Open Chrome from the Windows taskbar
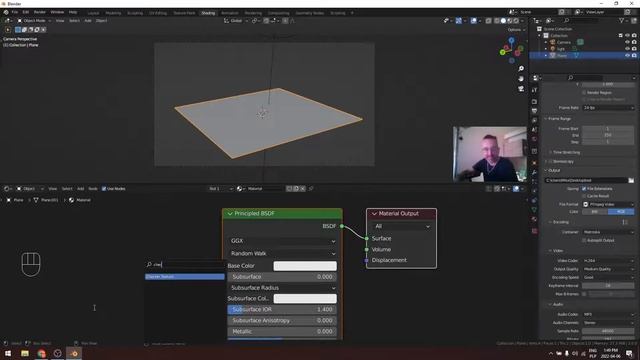The width and height of the screenshot is (640, 360). (x=41, y=353)
